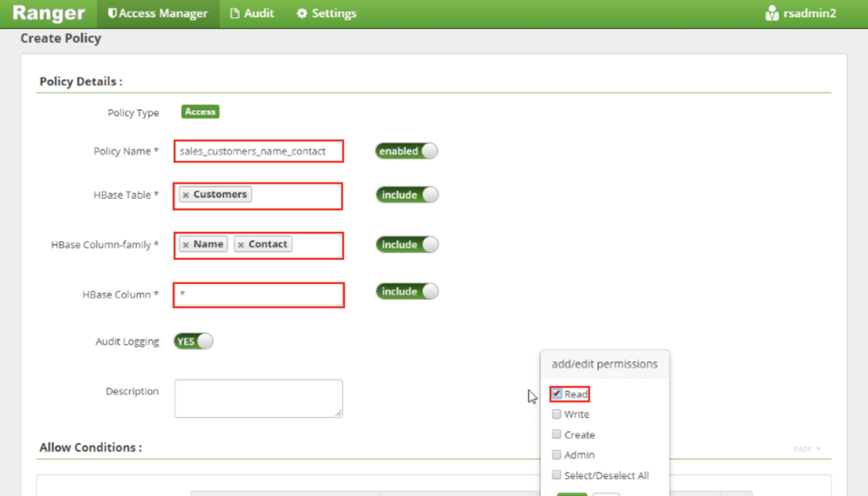Click the gear icon beside Settings

coord(302,13)
